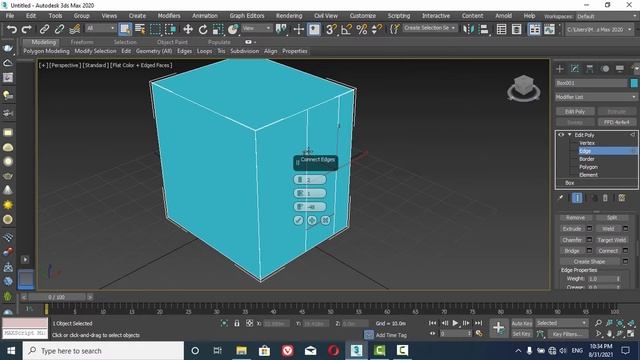
Task: Open project folder path dropdown
Action: 600,29
